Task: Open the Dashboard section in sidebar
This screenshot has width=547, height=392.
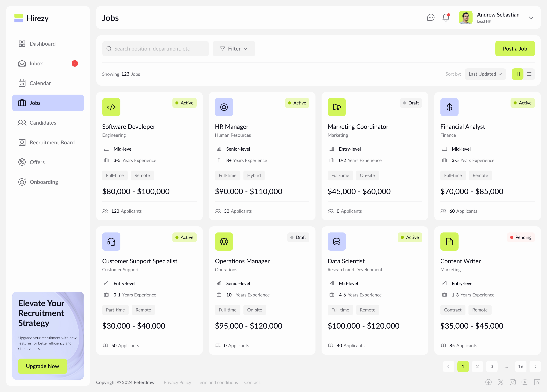Action: pos(42,44)
